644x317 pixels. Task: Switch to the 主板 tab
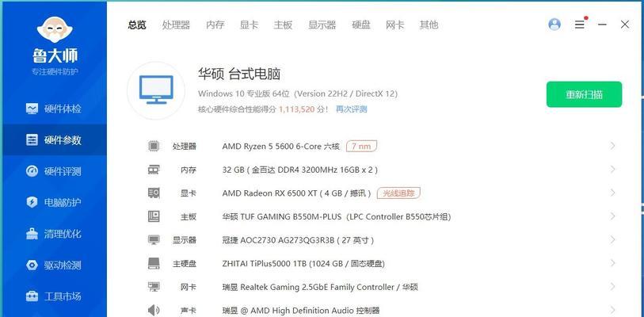click(x=283, y=25)
